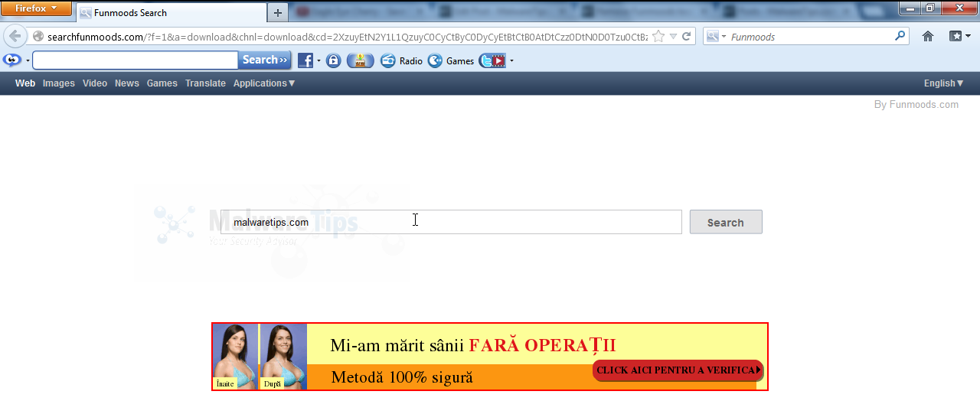
Task: Go to the Firefox home page
Action: coord(928,36)
